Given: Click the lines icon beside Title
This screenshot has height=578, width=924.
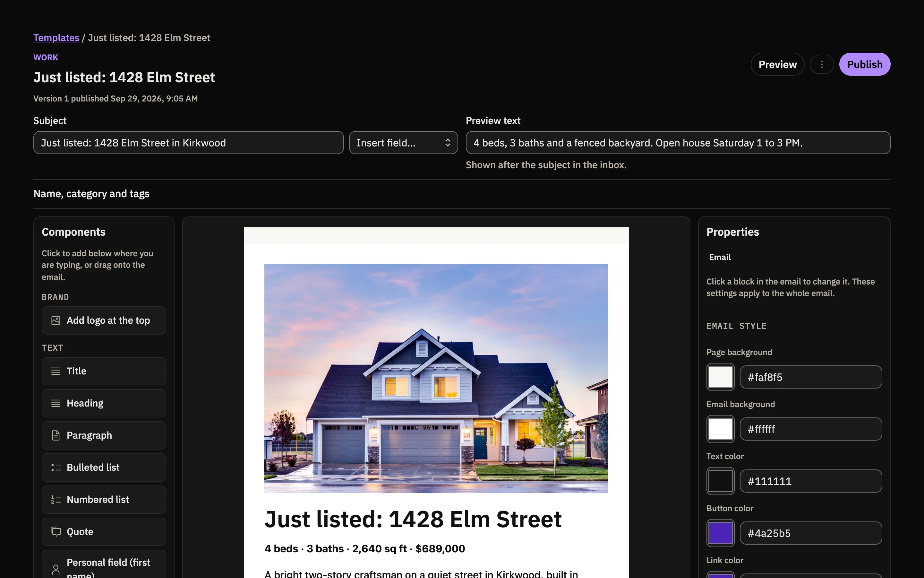Looking at the screenshot, I should click(56, 371).
